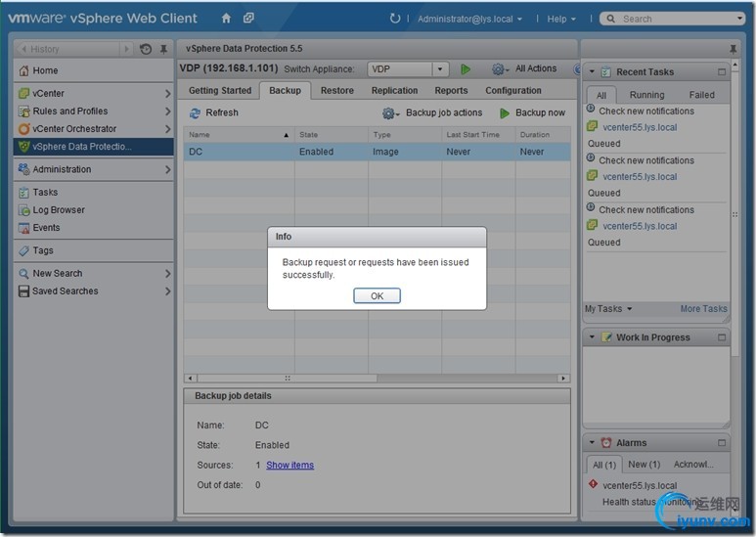Click the refresh icon in the top header

(395, 19)
